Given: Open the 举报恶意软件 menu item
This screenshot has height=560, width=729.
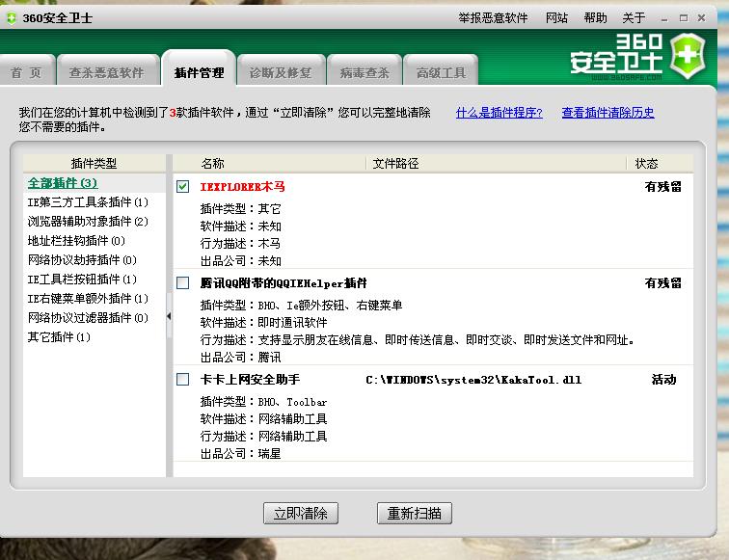Looking at the screenshot, I should pyautogui.click(x=493, y=18).
